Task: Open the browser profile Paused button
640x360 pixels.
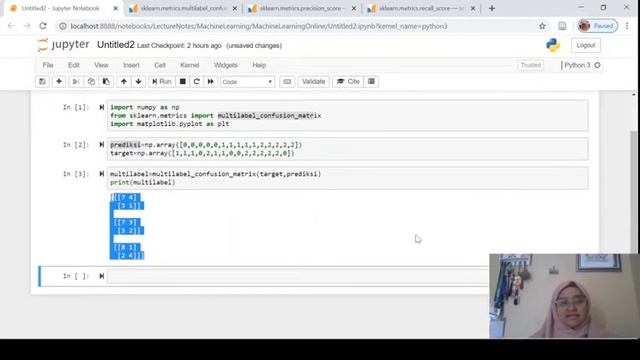Action: click(598, 26)
